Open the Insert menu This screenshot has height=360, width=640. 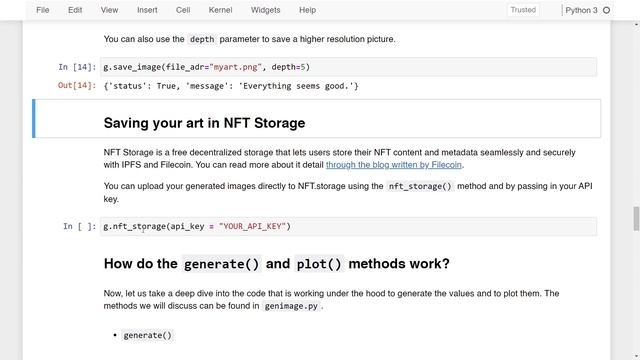click(x=147, y=10)
